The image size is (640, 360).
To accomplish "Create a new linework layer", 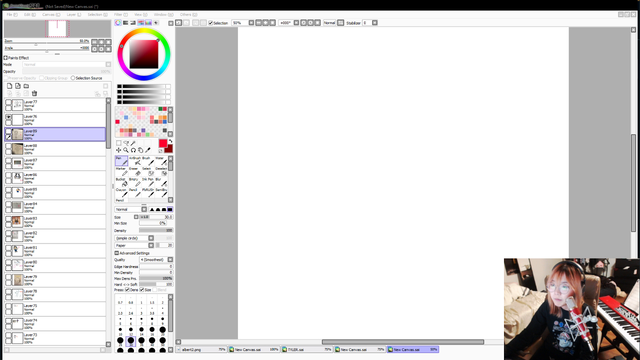I will [x=18, y=86].
